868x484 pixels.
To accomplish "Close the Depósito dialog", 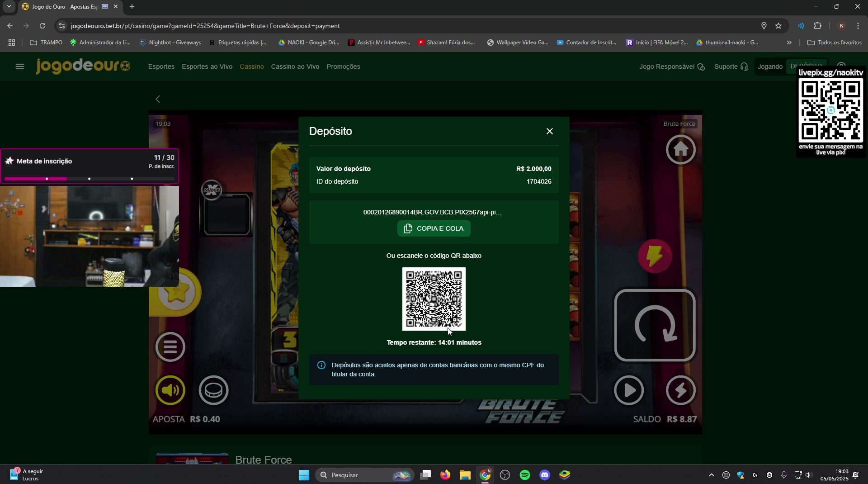I will click(549, 131).
